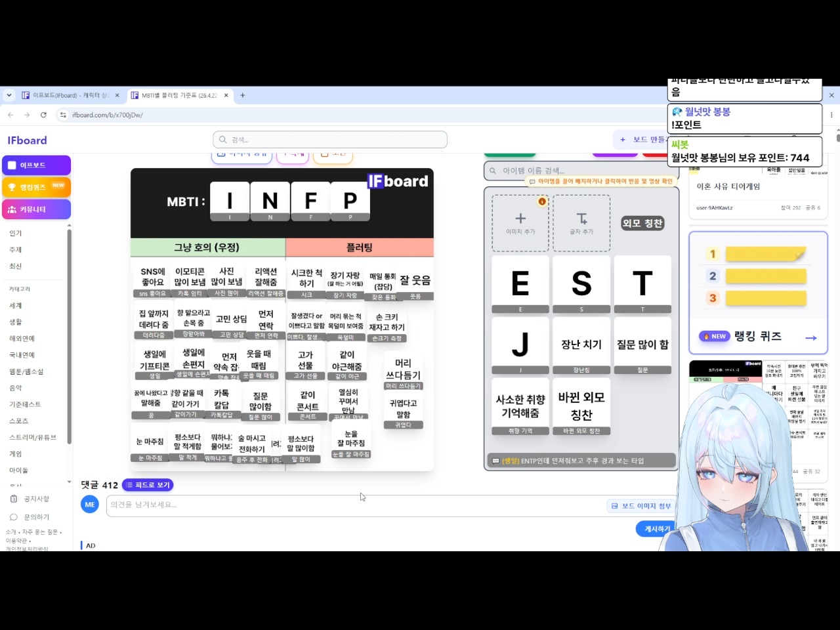
Task: Click the orange info badge on 이미지 추가
Action: click(x=542, y=201)
